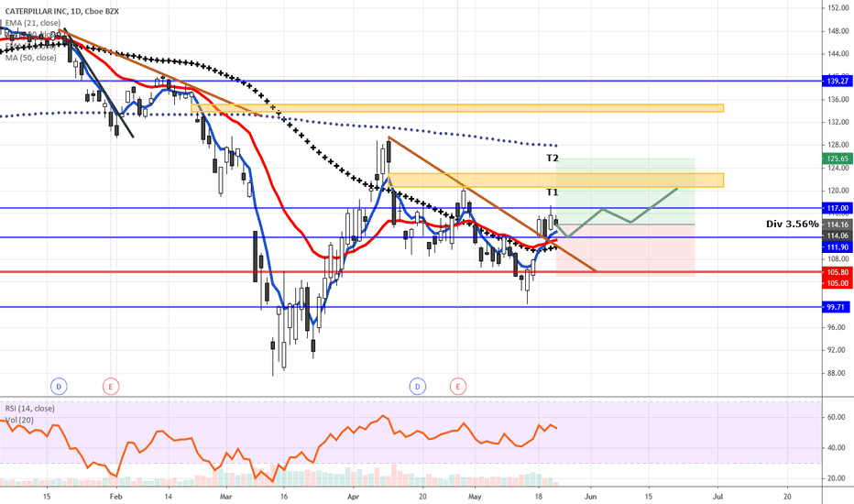
Task: Click the Jun date label
Action: pyautogui.click(x=590, y=497)
